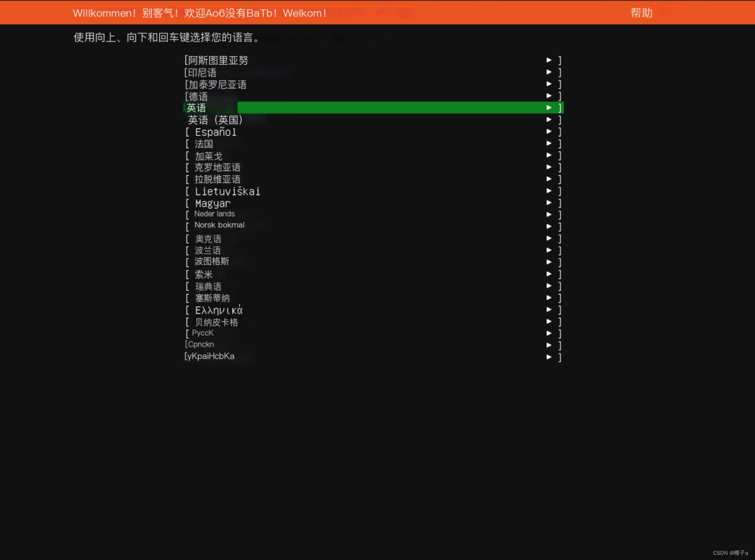
Task: Select the 塞斯蒂纳 language row
Action: tap(373, 298)
